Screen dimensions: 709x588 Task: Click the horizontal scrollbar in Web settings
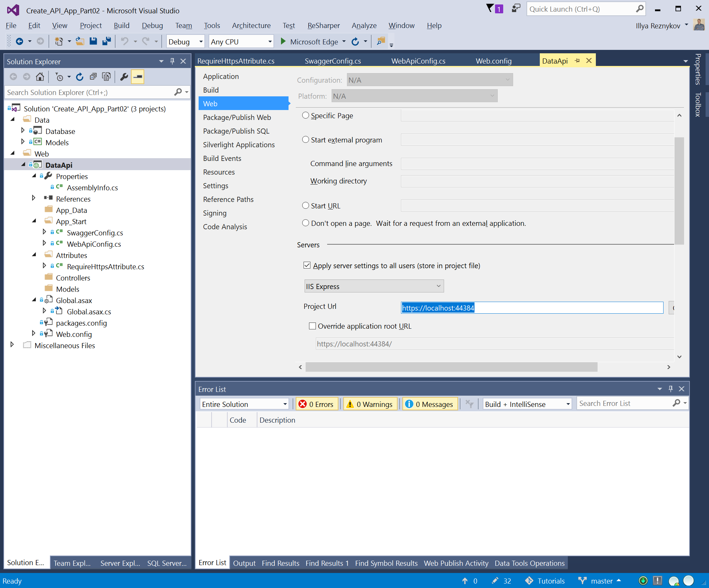coord(451,367)
